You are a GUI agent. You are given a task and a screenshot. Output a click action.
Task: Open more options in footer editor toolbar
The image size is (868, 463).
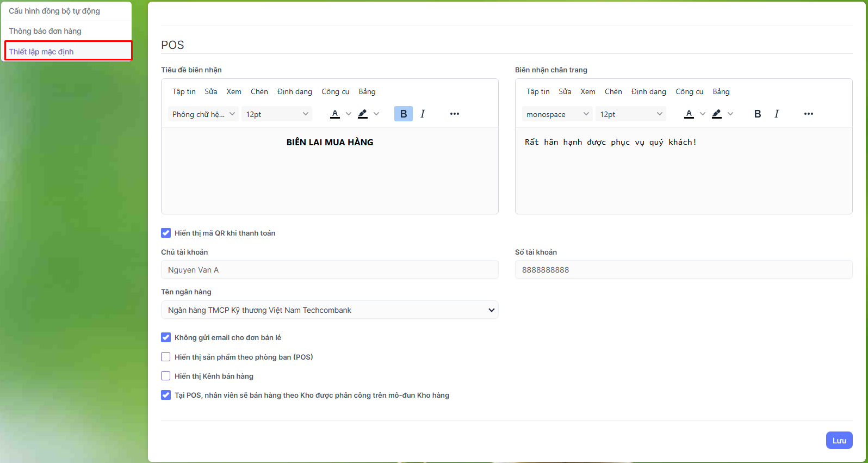point(809,114)
